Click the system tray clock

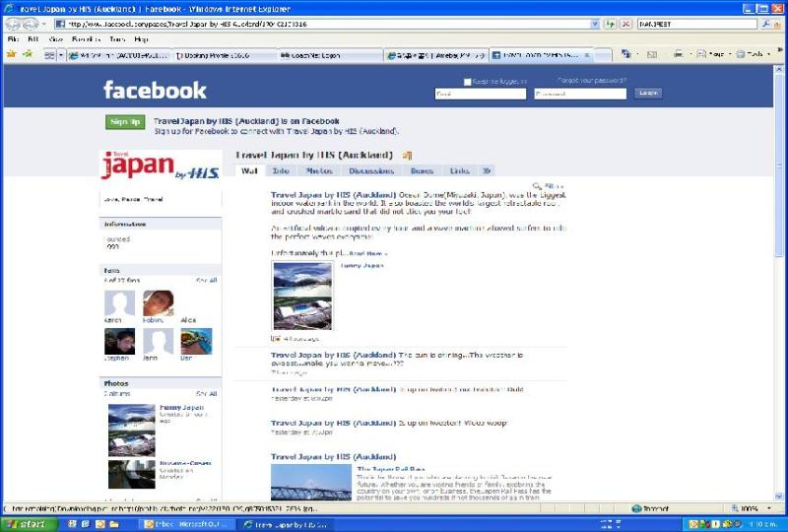coord(762,524)
